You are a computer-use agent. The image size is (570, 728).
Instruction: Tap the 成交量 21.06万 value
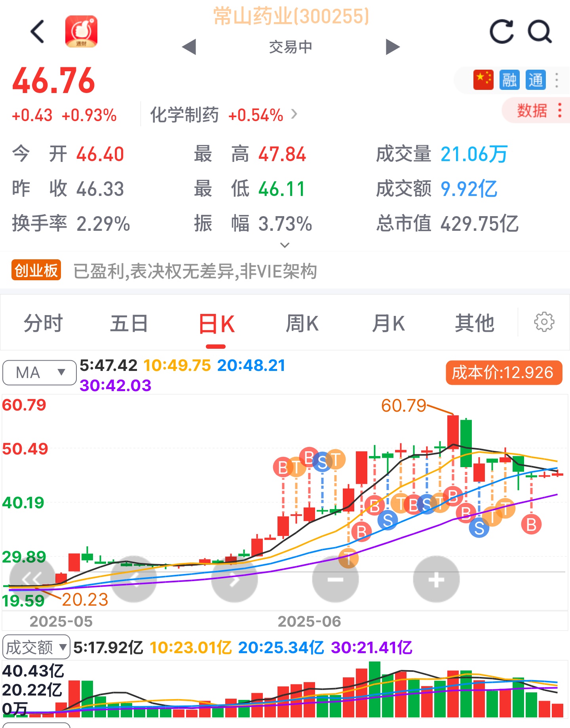tap(474, 154)
